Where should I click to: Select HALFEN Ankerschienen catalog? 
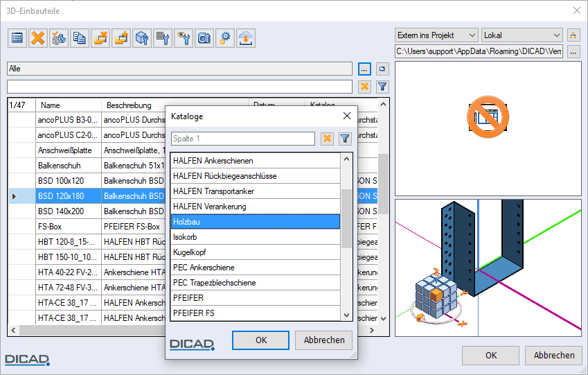coord(256,161)
